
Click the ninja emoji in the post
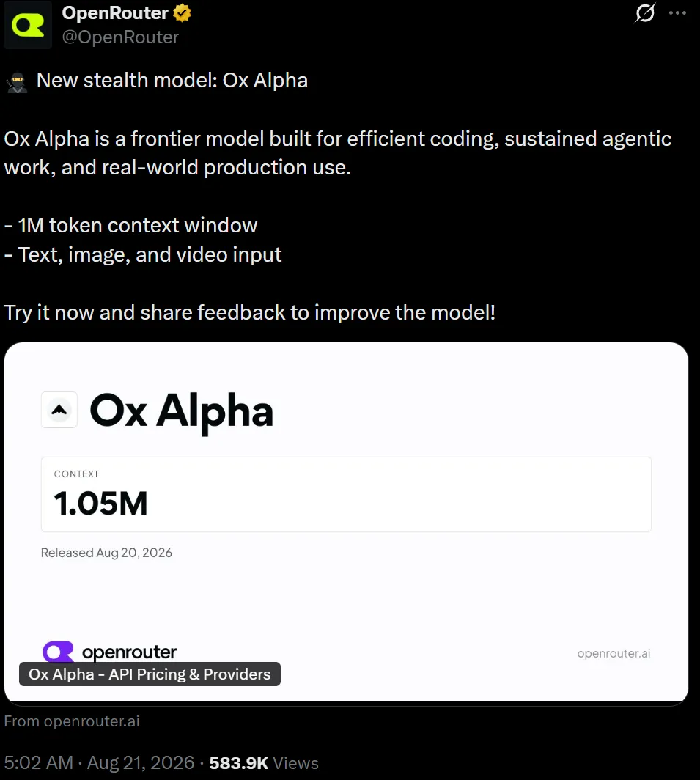(x=17, y=81)
